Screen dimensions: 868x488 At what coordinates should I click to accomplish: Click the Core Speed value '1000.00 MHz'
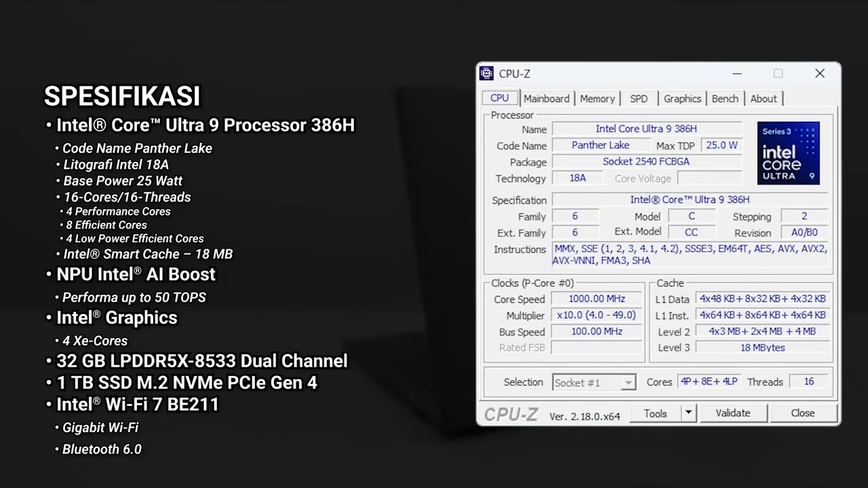click(x=597, y=299)
